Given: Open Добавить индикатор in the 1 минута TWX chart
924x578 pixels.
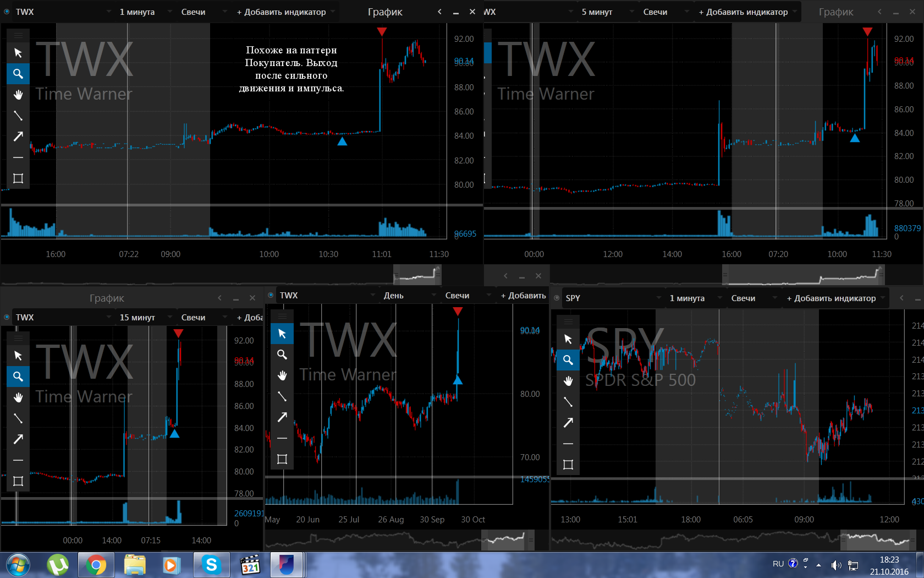Looking at the screenshot, I should click(285, 12).
